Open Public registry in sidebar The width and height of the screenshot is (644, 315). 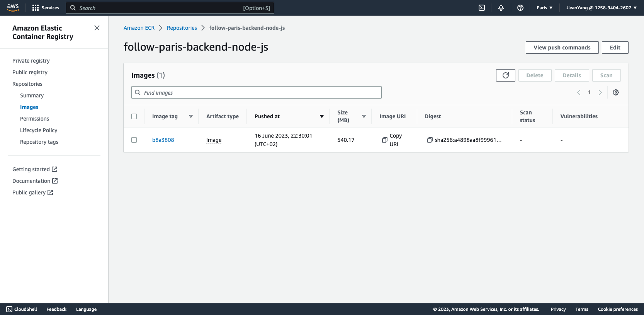tap(30, 72)
